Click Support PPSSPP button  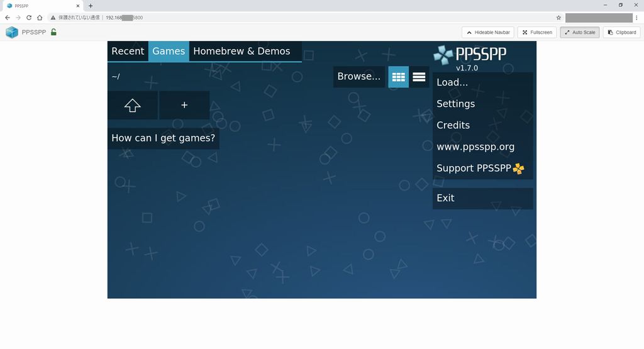pos(482,169)
